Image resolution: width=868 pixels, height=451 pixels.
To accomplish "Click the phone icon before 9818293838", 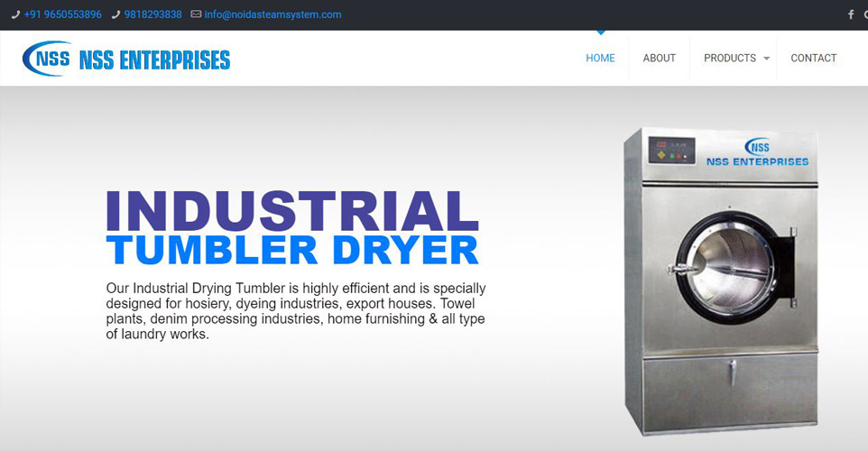I will coord(115,14).
